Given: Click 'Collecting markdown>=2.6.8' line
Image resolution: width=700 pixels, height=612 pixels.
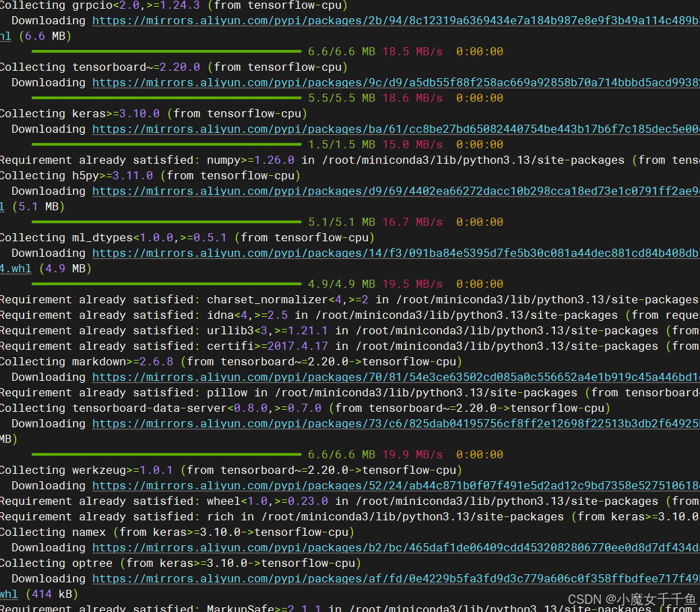Looking at the screenshot, I should [231, 361].
